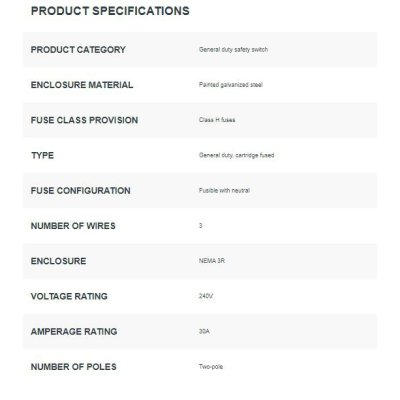Select the NUMBER OF WIRES label

[x=73, y=226]
